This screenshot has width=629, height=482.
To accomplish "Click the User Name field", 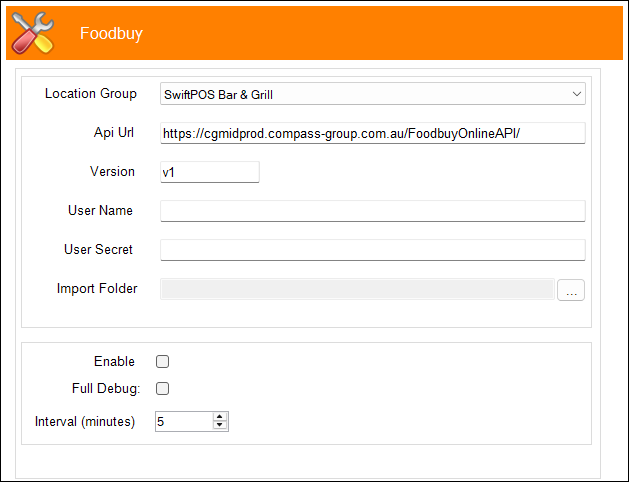I will [373, 211].
